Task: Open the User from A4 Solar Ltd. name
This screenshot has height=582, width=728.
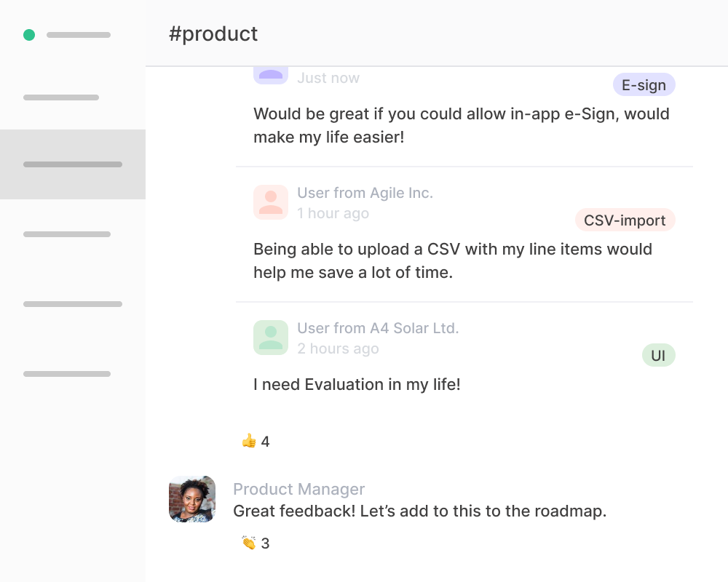Action: point(378,328)
